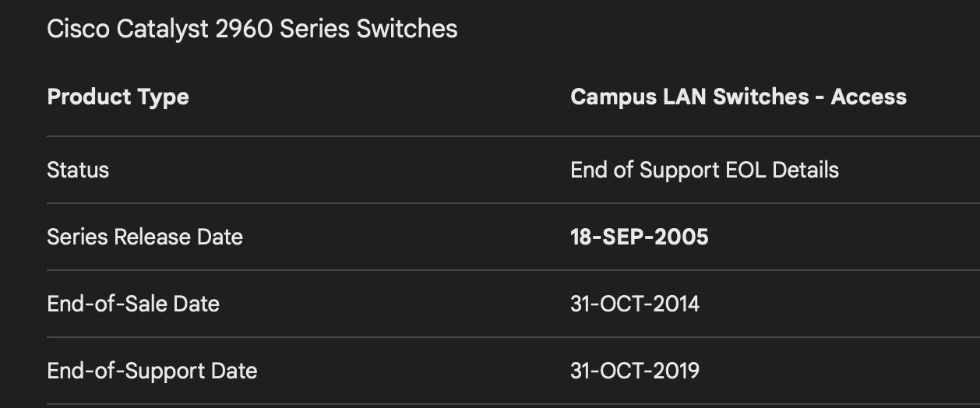Click the Campus LAN Switches - Access value
The width and height of the screenshot is (980, 408).
(738, 97)
